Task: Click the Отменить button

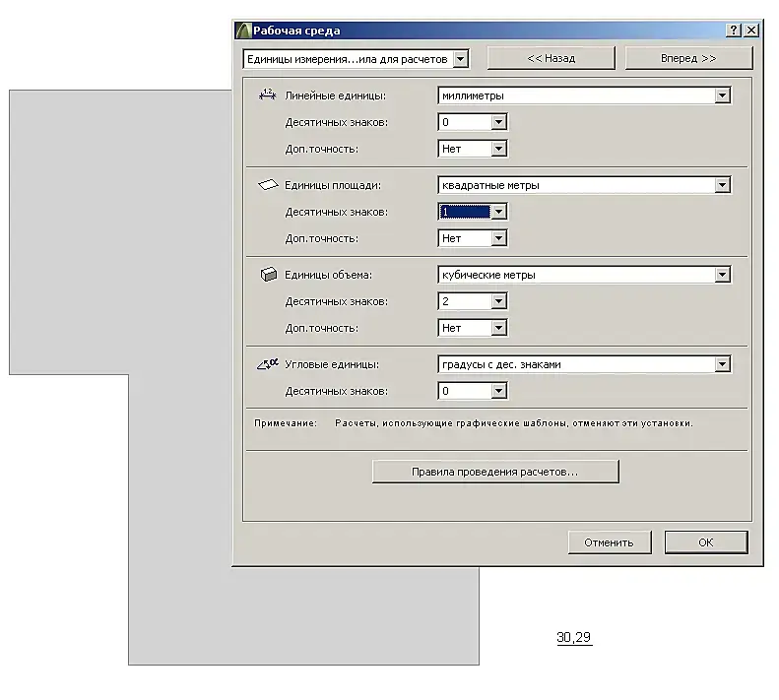Action: point(609,542)
